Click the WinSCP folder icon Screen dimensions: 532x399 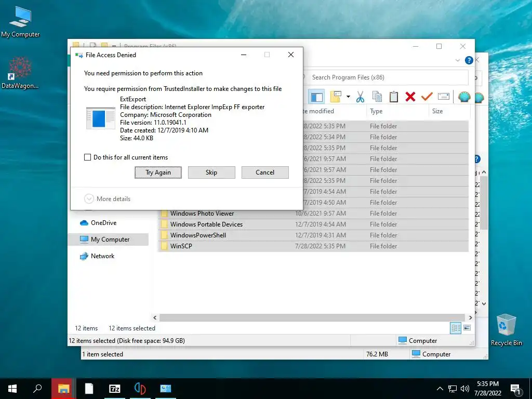pos(164,246)
